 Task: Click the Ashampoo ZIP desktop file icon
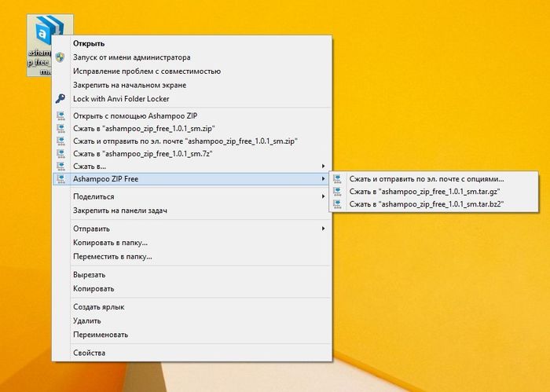[x=39, y=31]
